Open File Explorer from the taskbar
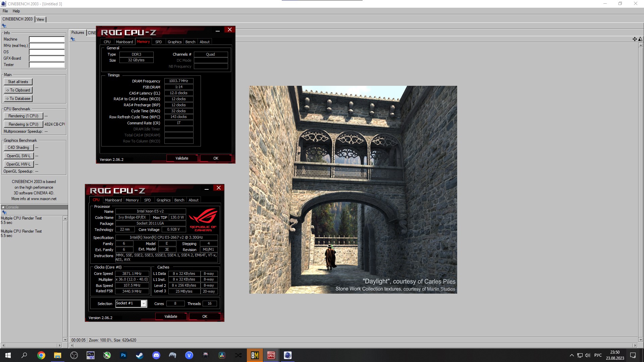This screenshot has height=362, width=644. [57, 355]
